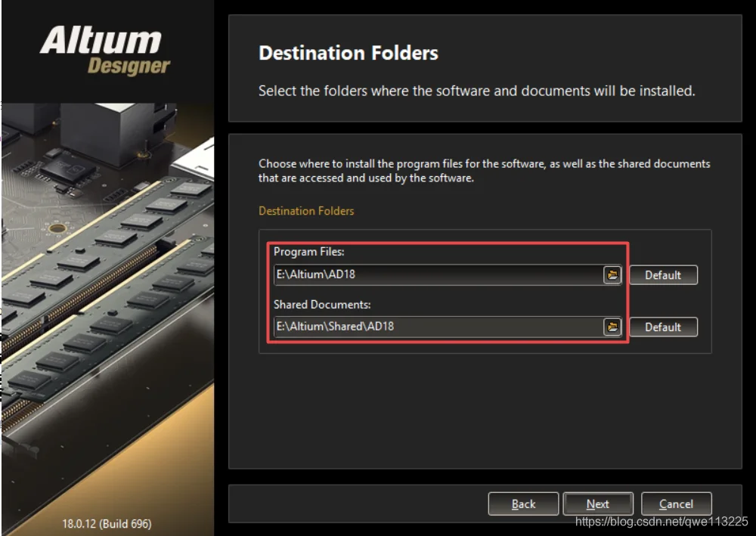Viewport: 756px width, 536px height.
Task: Proceed with the Next button
Action: point(598,503)
